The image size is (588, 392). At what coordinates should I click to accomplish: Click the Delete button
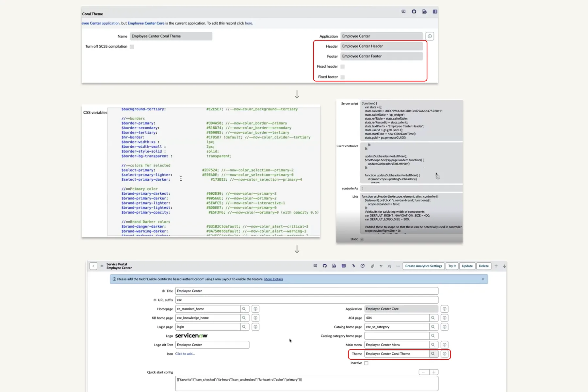484,266
